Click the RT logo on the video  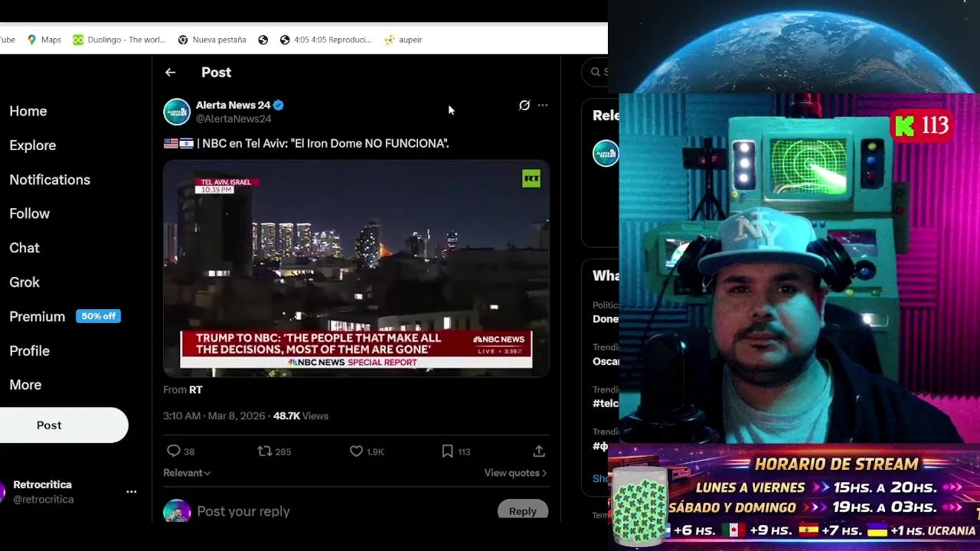tap(531, 178)
